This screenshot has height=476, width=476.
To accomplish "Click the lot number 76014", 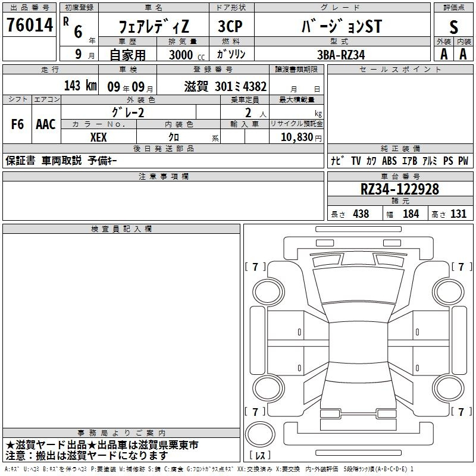I will (29, 26).
